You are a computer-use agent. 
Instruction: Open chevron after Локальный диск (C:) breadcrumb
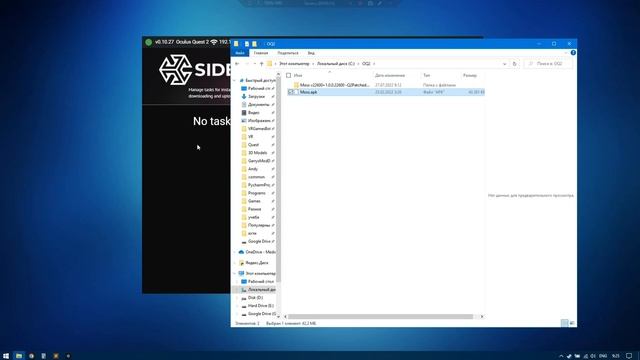pyautogui.click(x=358, y=64)
